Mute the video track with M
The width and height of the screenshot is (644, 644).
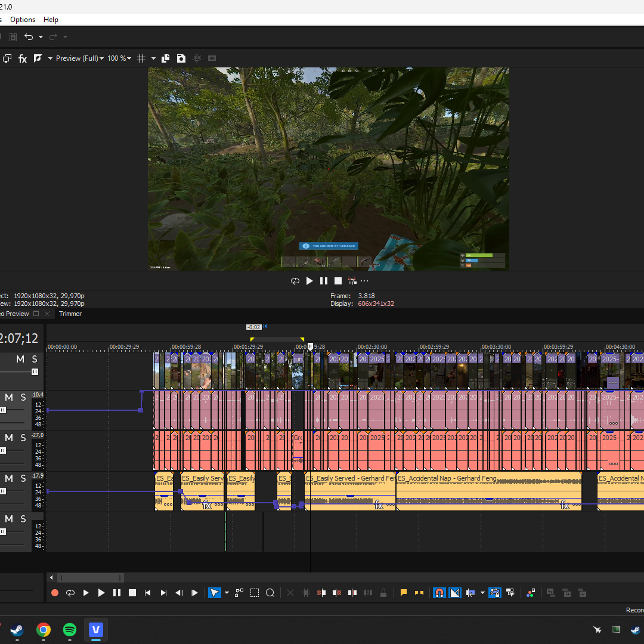pyautogui.click(x=20, y=360)
